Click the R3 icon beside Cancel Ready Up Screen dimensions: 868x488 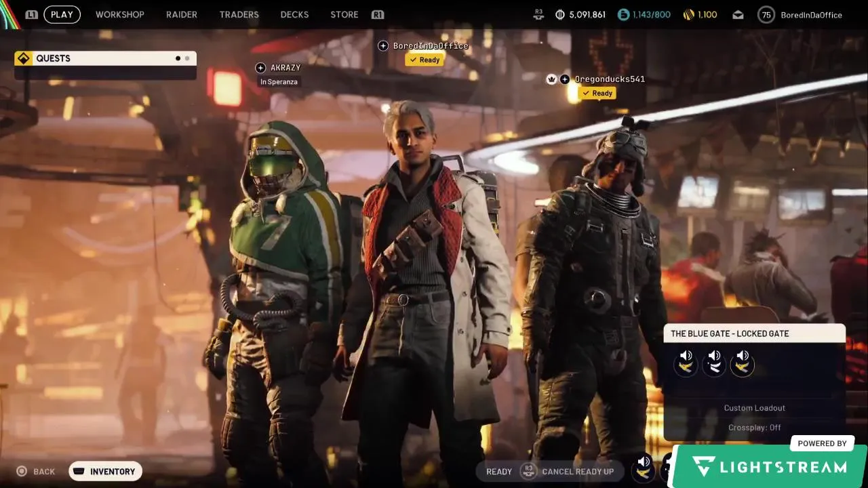click(x=528, y=471)
